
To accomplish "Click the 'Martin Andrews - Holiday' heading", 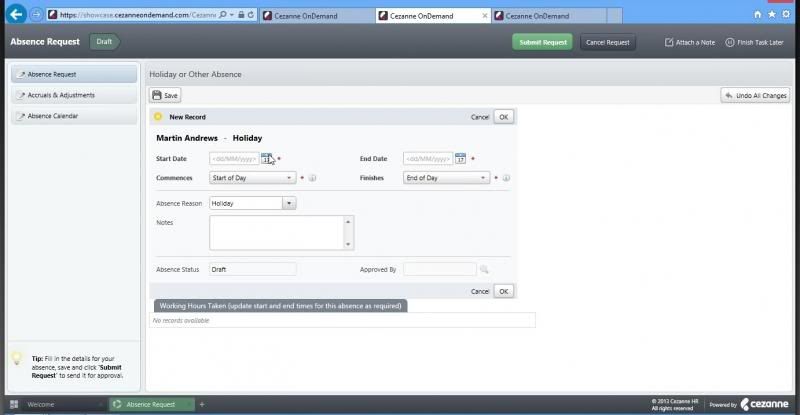I will point(209,138).
